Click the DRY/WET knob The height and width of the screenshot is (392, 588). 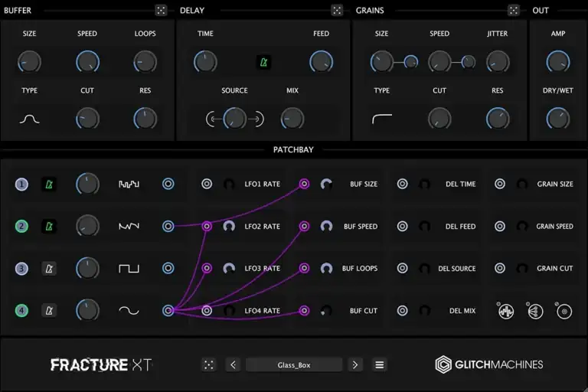[558, 119]
